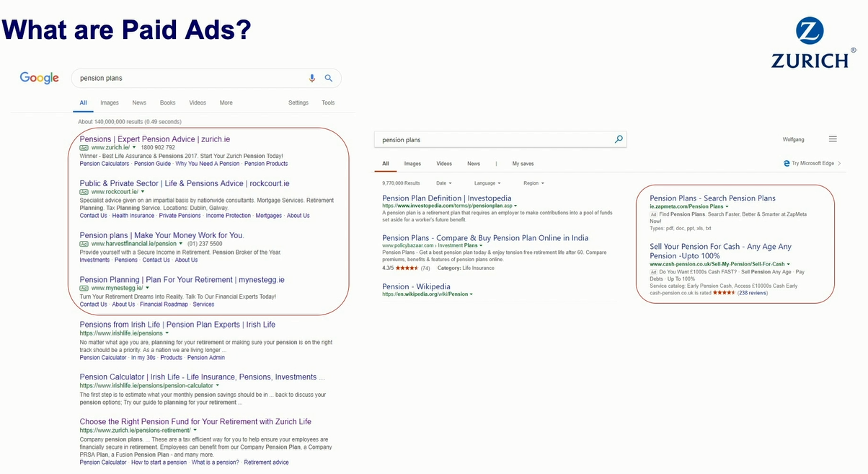Expand the Bing Language filter dropdown
868x474 pixels.
click(x=486, y=183)
